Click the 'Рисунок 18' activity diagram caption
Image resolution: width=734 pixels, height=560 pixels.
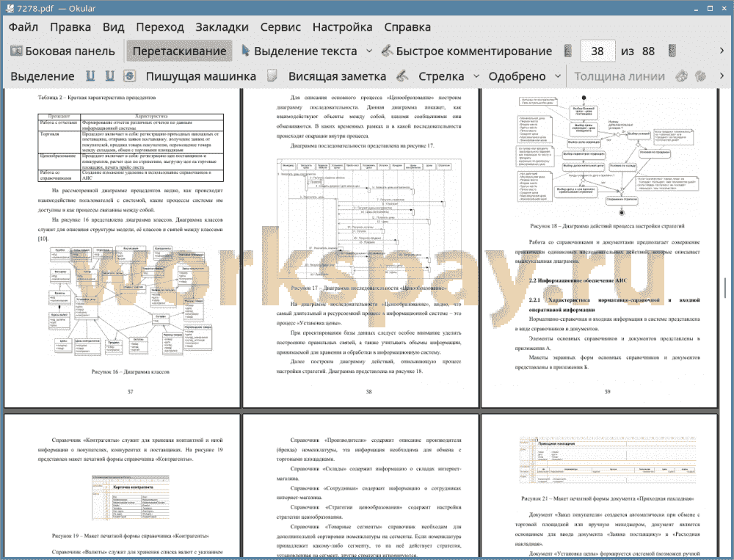(607, 226)
